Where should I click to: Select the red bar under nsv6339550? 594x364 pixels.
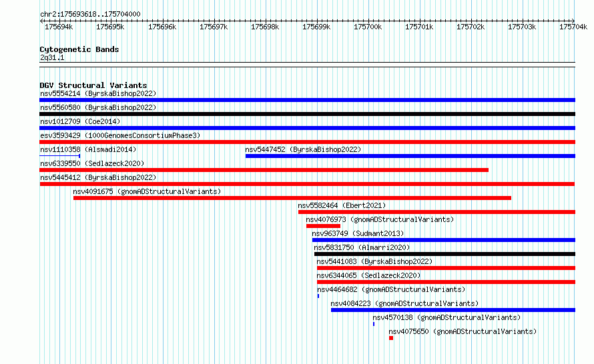264,170
